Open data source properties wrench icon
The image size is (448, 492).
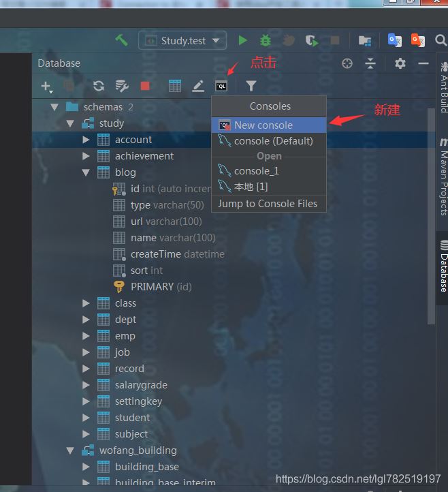122,86
